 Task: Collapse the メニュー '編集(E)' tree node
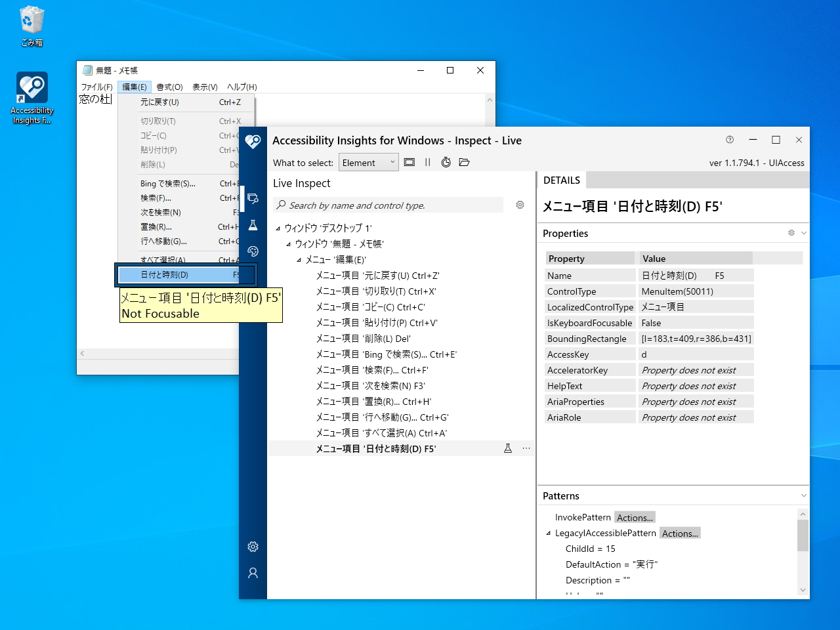299,259
